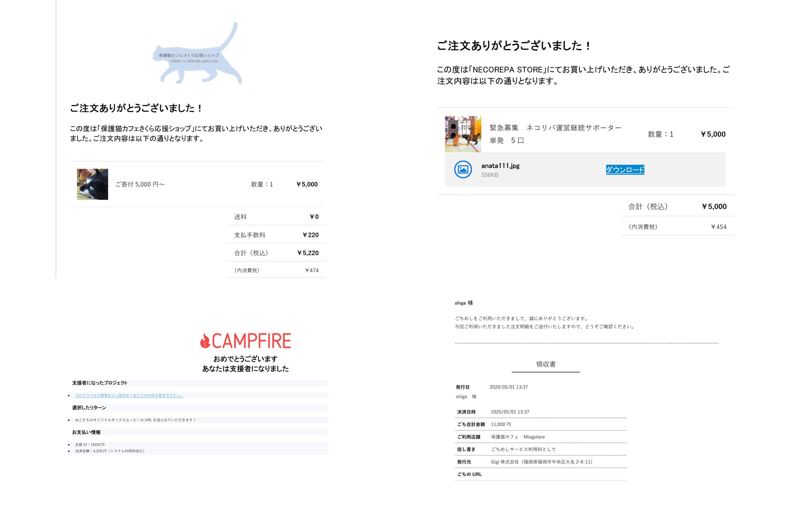
Task: Click the 選択したリターン section heading
Action: pyautogui.click(x=89, y=408)
